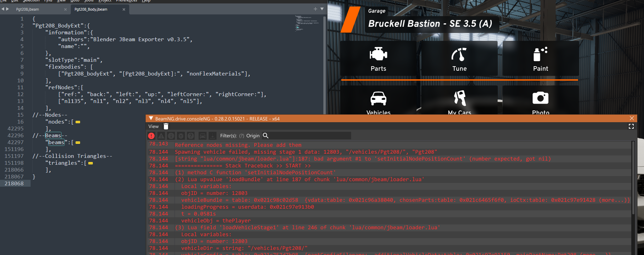The image size is (644, 255).
Task: Click the "vehicleObj = thePlayer" log line
Action: coord(216,221)
